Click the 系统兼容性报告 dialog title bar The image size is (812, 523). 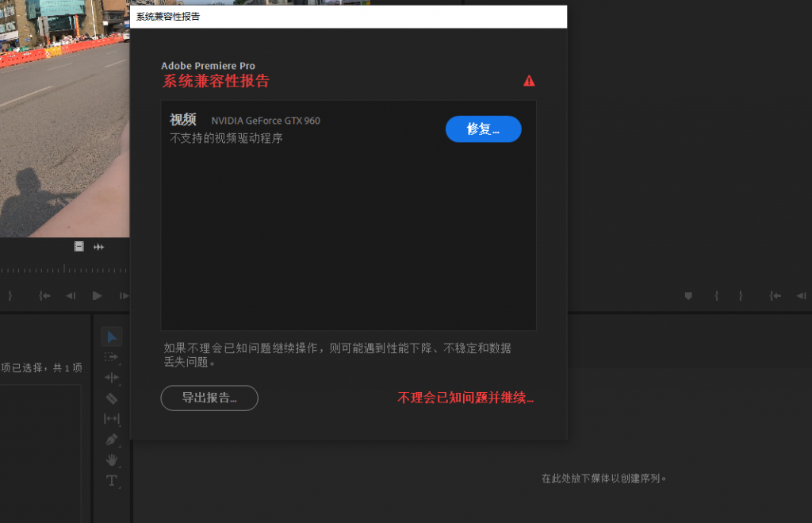tap(349, 17)
